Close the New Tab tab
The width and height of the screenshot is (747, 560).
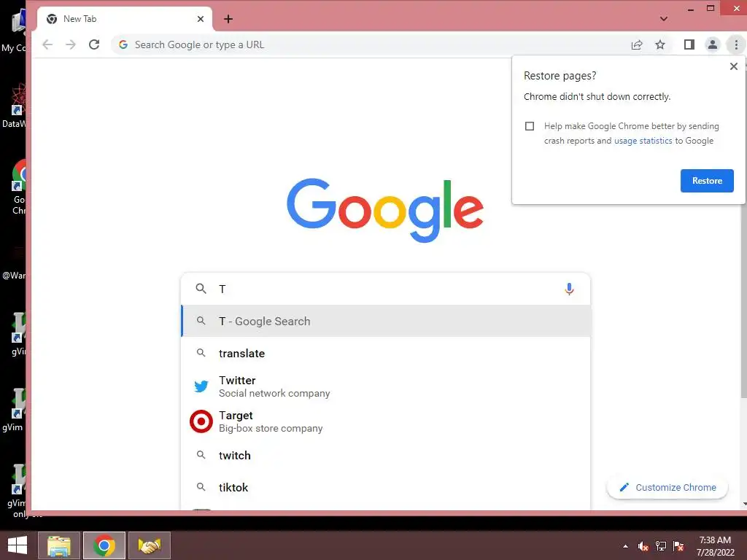coord(201,19)
